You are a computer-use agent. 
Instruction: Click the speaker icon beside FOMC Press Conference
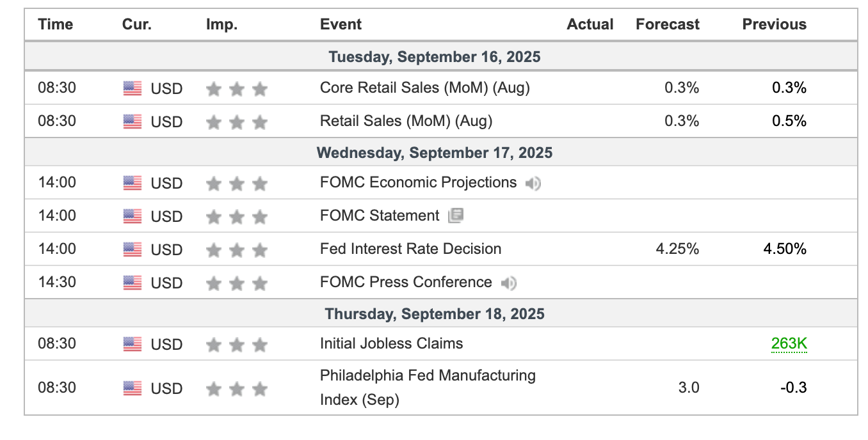(508, 283)
